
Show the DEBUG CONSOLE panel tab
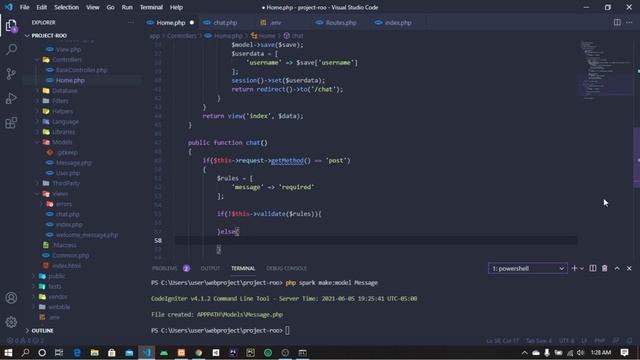[287, 268]
